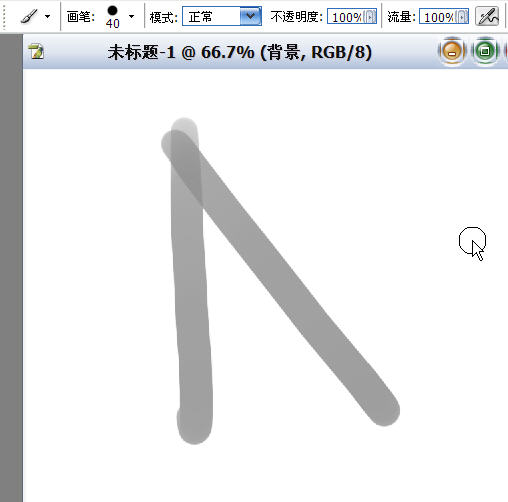Screen dimensions: 508x502
Task: Open the 模式 blend mode combo box arrow
Action: click(x=251, y=16)
